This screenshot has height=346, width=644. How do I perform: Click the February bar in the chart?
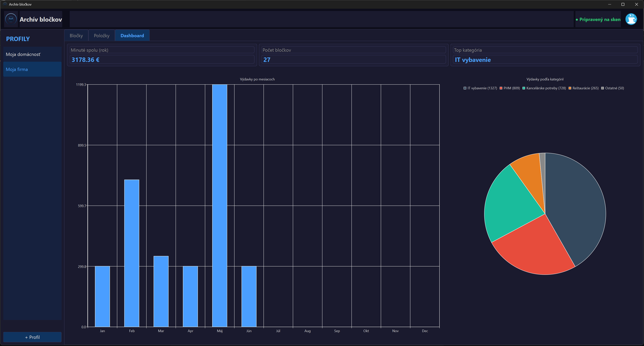click(132, 253)
